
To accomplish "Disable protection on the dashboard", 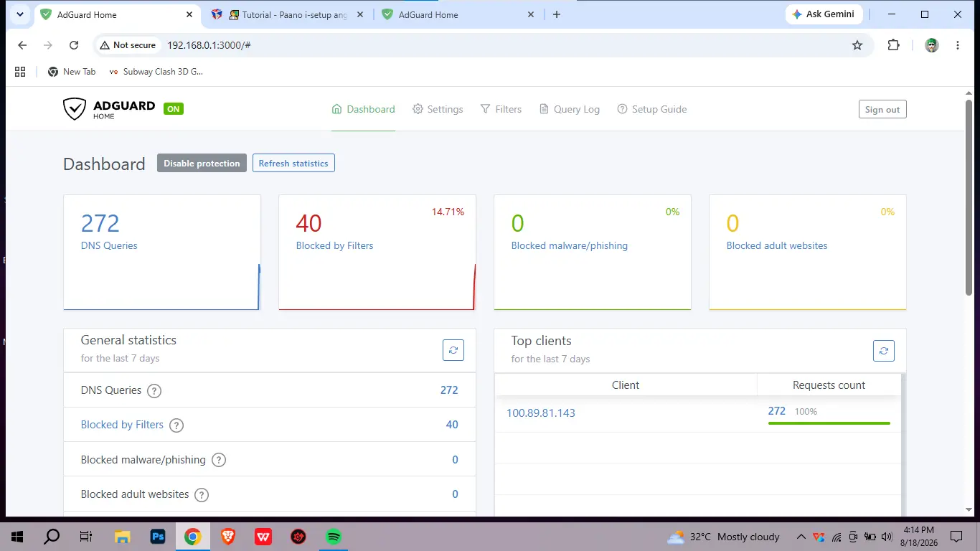I will pyautogui.click(x=202, y=163).
